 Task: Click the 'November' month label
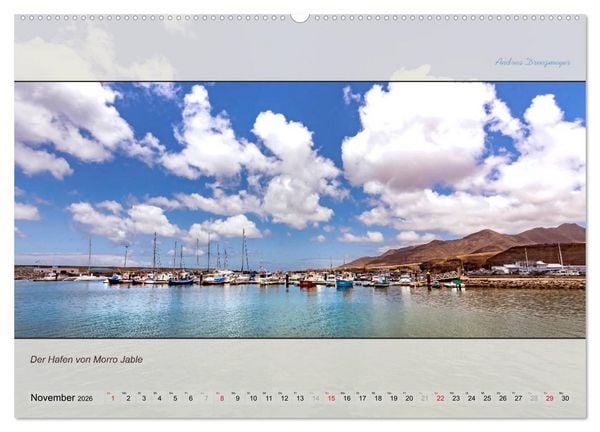[53, 398]
